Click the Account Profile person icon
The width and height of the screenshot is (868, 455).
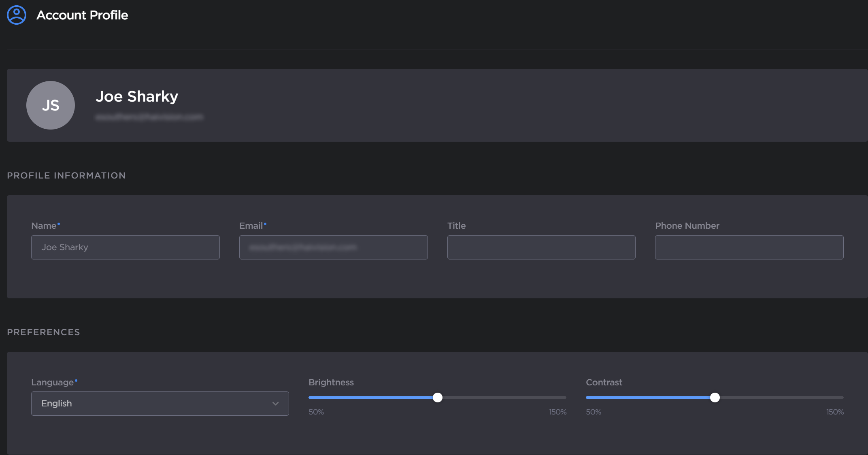16,15
